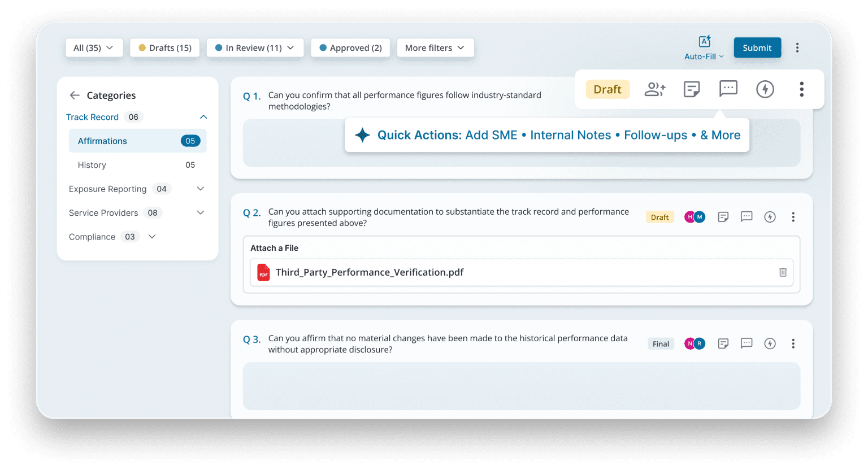868x470 pixels.
Task: Click the Q3 internal notes icon
Action: click(723, 343)
